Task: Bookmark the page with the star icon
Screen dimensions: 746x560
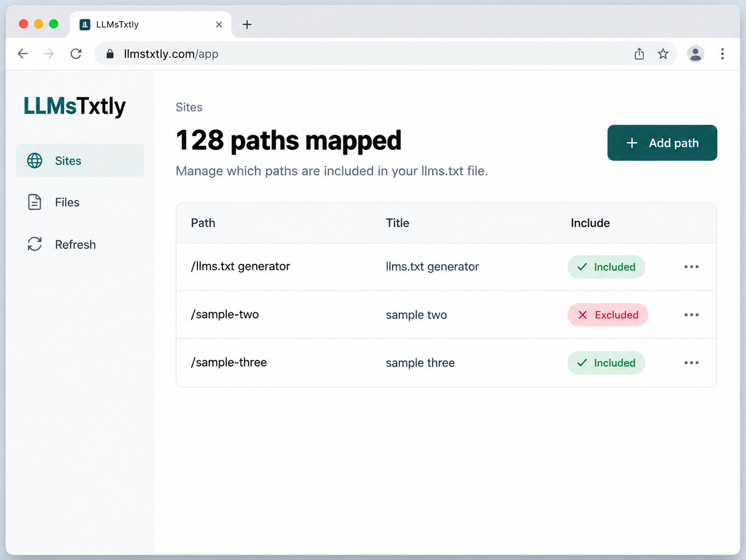Action: tap(663, 54)
